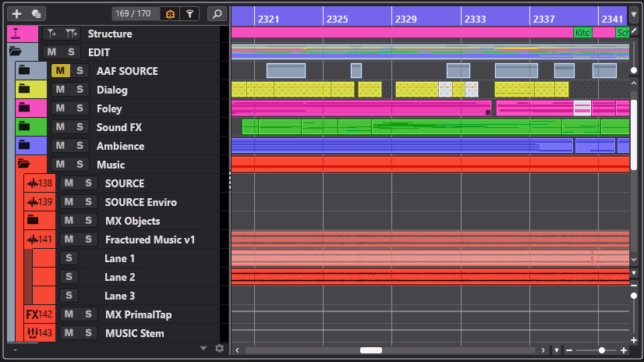This screenshot has width=644, height=362.
Task: Select the Dialog folder track name
Action: 111,90
